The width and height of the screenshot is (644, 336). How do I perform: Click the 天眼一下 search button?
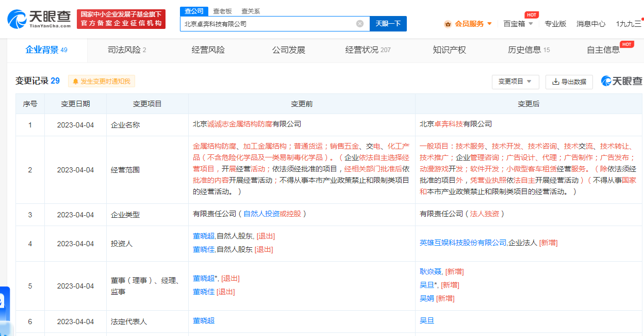pos(388,24)
